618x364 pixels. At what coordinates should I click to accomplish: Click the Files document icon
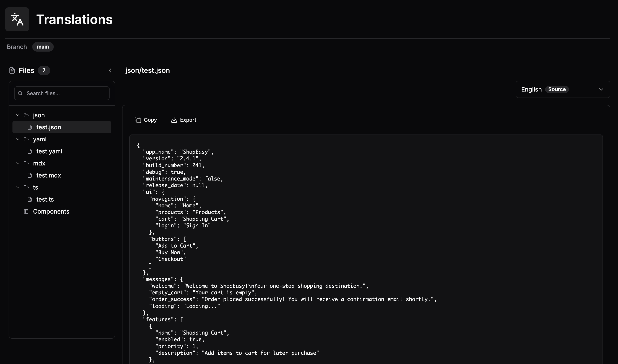click(x=12, y=71)
